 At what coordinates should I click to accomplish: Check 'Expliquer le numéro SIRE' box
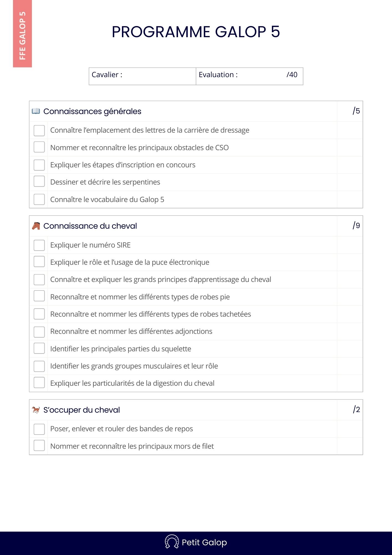[x=39, y=245]
